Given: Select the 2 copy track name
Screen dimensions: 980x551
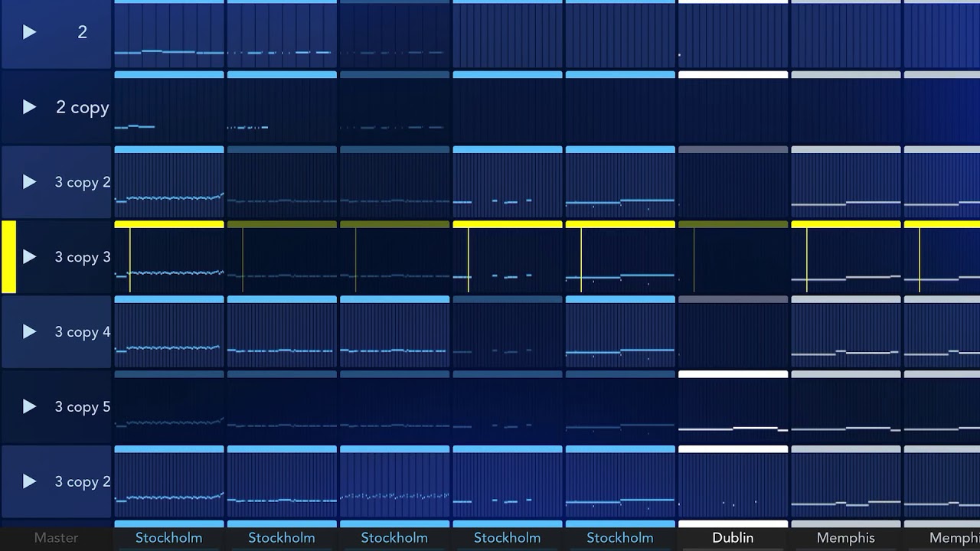Looking at the screenshot, I should [x=83, y=108].
